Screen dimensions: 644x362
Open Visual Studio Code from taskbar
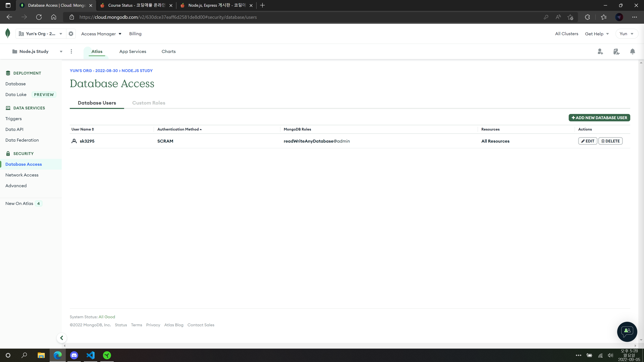[x=91, y=355]
